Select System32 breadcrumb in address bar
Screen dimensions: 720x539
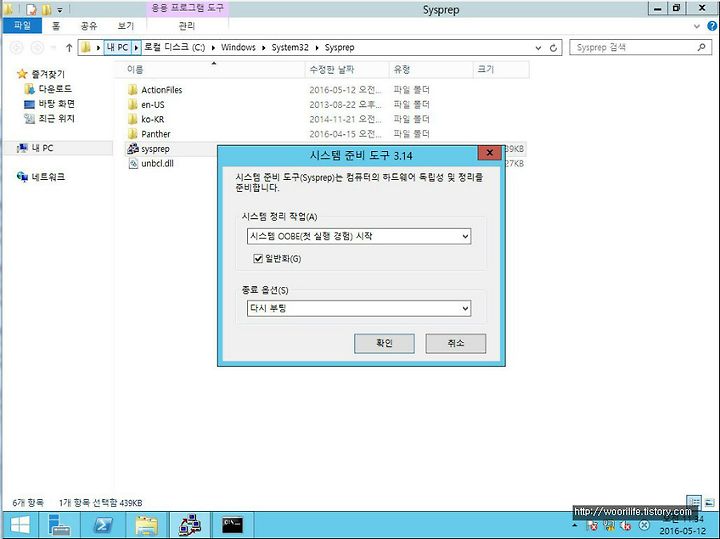pos(290,47)
